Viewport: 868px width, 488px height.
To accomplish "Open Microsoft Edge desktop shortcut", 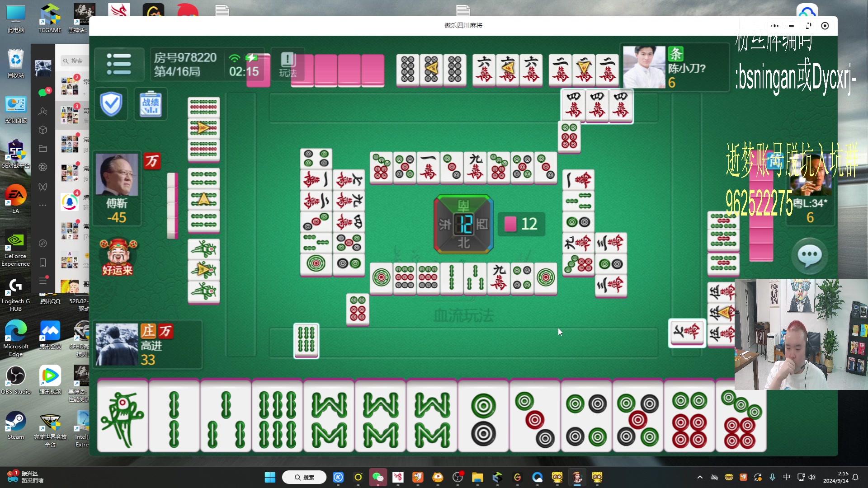I will (x=16, y=338).
